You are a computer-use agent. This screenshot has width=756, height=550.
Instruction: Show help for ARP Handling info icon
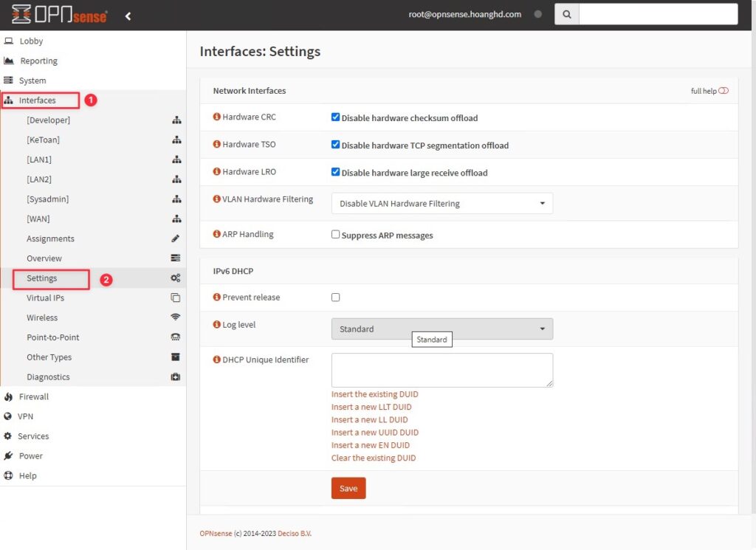pyautogui.click(x=216, y=234)
